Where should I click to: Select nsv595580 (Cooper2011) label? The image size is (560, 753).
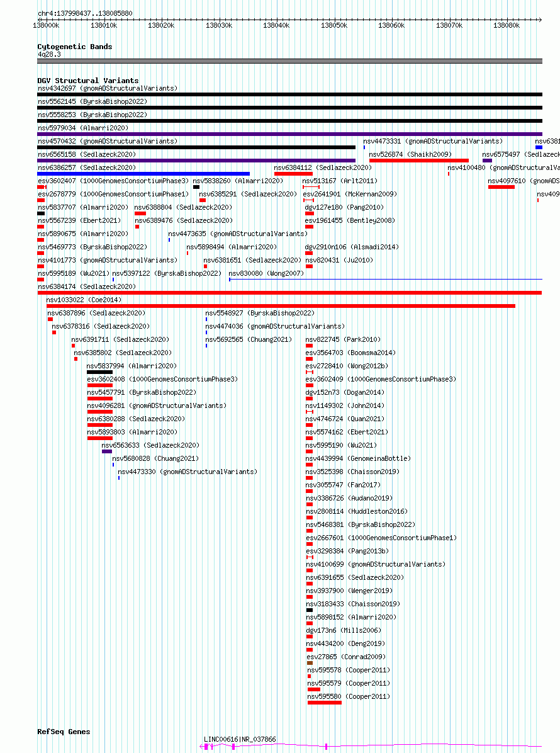(x=349, y=696)
